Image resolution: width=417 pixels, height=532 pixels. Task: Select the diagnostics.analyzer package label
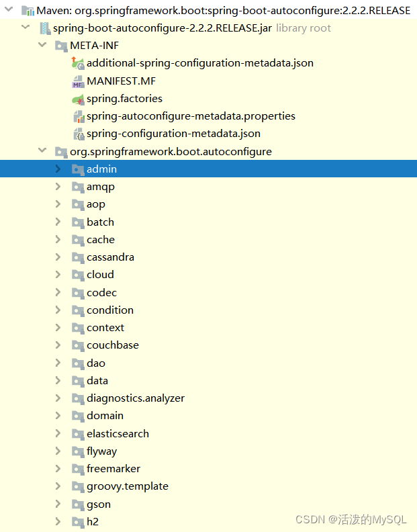tap(136, 398)
